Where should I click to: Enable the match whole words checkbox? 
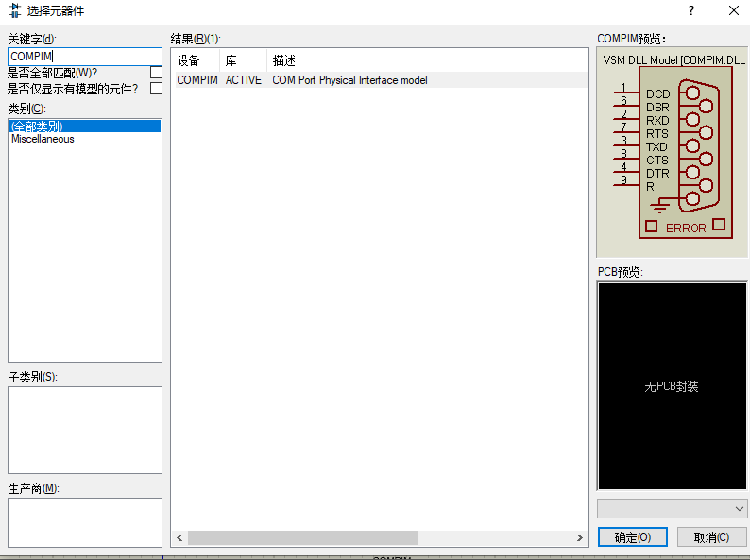[x=156, y=72]
